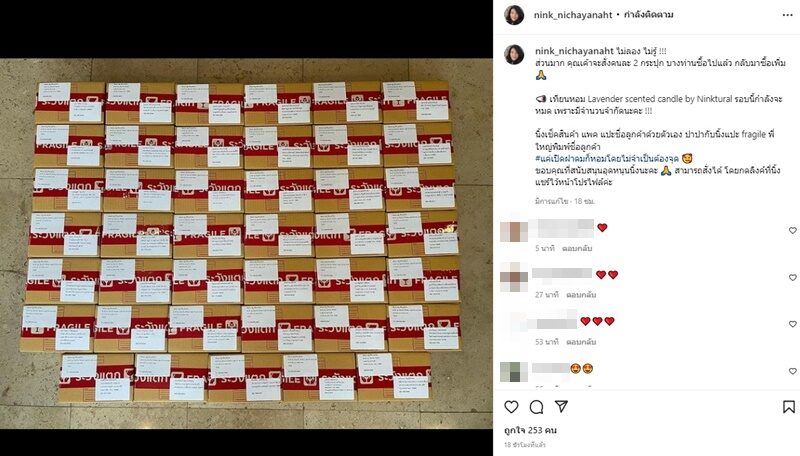Click กำลังติดตาม following button

point(648,15)
